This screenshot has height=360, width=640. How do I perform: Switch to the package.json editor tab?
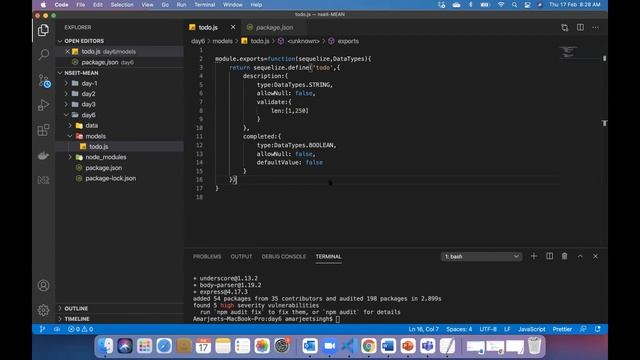click(x=274, y=27)
